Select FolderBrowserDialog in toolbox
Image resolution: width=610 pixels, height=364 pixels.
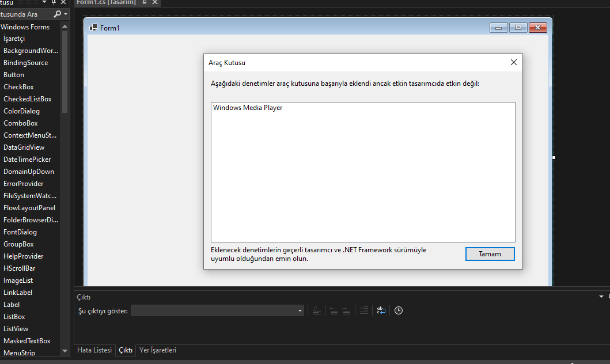click(x=31, y=219)
